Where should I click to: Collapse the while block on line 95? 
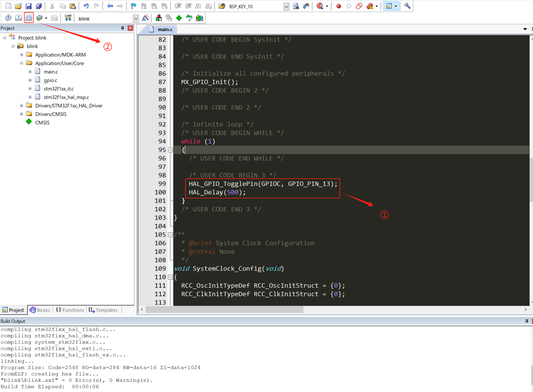[170, 150]
